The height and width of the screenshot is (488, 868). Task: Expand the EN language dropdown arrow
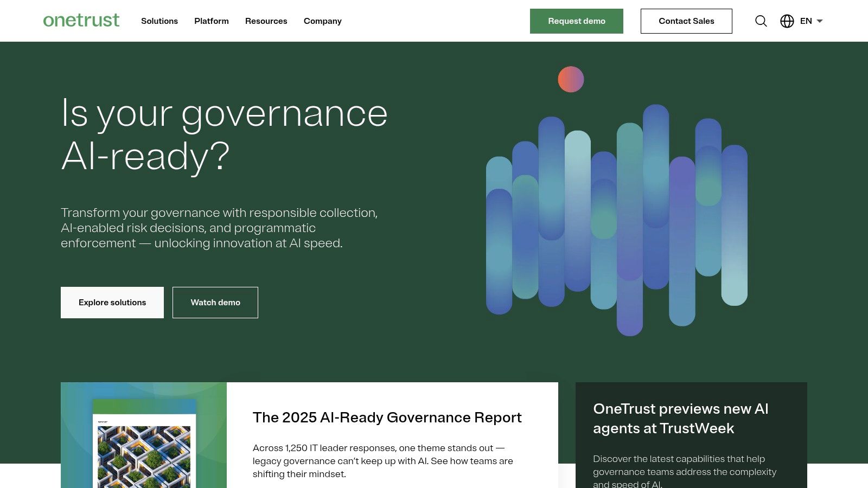pos(820,21)
